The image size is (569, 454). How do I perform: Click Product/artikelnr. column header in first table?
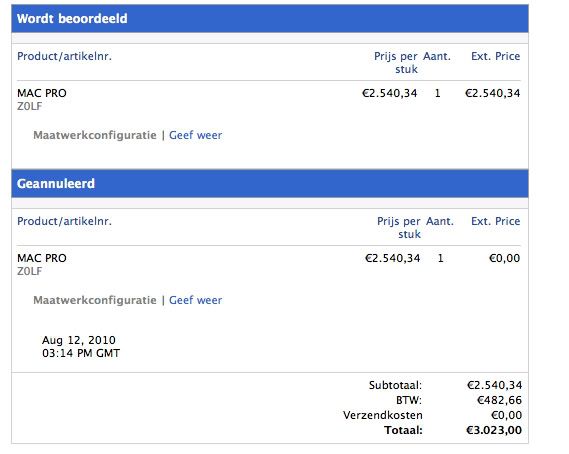[64, 56]
